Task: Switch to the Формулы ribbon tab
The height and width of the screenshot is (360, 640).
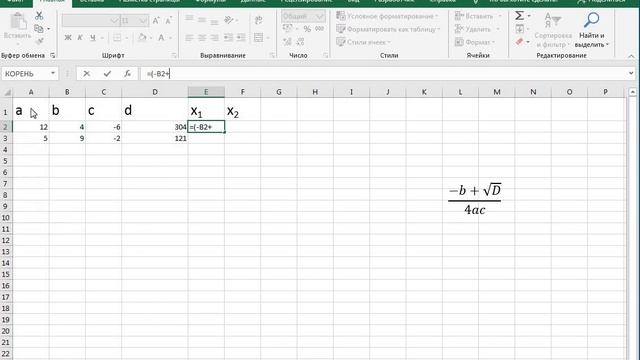Action: [x=210, y=2]
